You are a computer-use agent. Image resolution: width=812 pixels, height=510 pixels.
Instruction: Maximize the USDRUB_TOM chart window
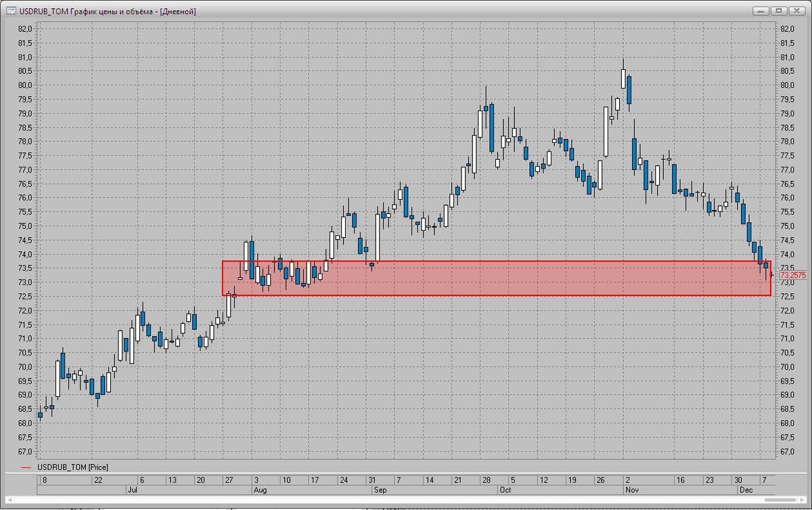coord(779,11)
